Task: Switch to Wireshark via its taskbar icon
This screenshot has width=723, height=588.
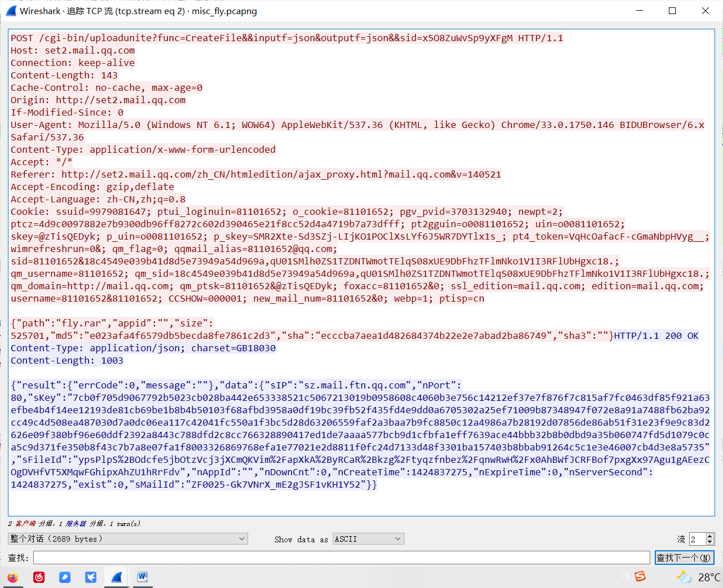Action: pos(117,577)
